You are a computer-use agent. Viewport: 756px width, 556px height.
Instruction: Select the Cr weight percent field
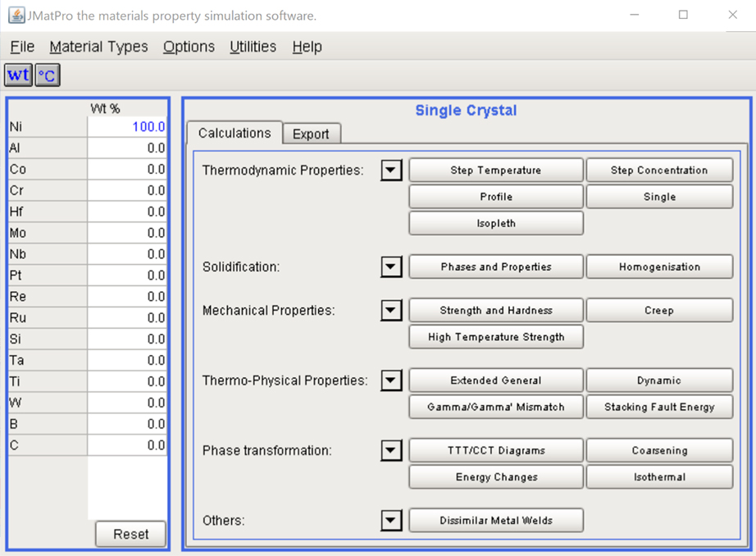point(127,190)
